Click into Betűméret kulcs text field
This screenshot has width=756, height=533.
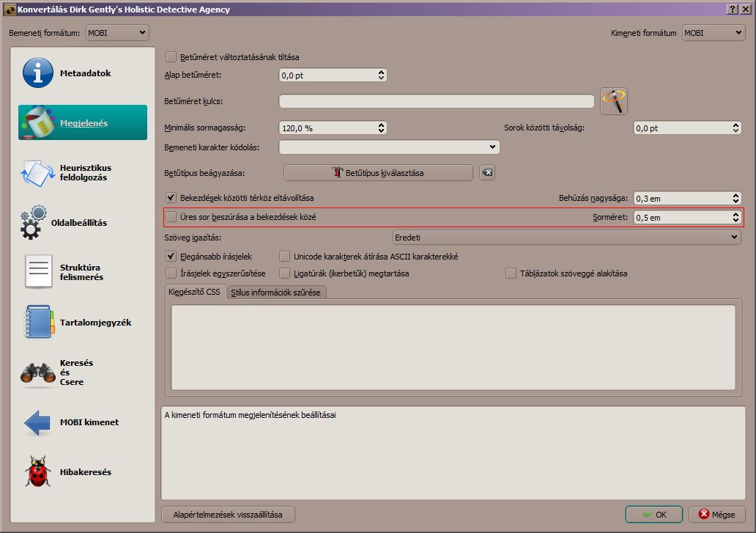click(x=437, y=101)
